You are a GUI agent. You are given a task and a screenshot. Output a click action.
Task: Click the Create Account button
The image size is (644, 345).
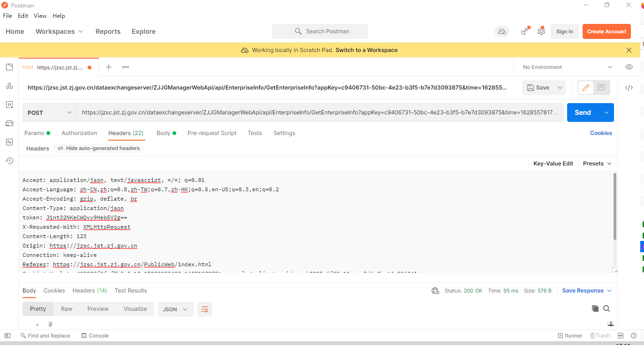607,31
